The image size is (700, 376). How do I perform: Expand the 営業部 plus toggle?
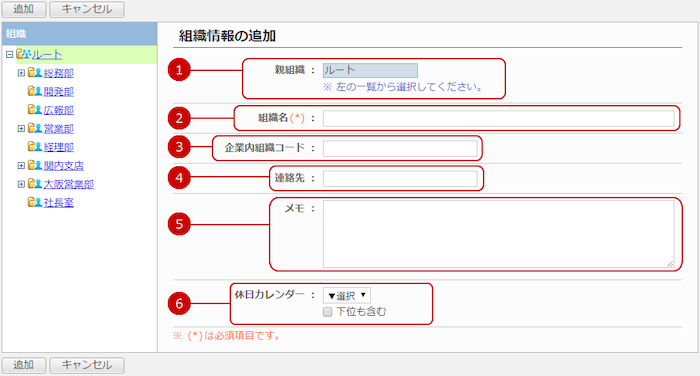pos(21,129)
